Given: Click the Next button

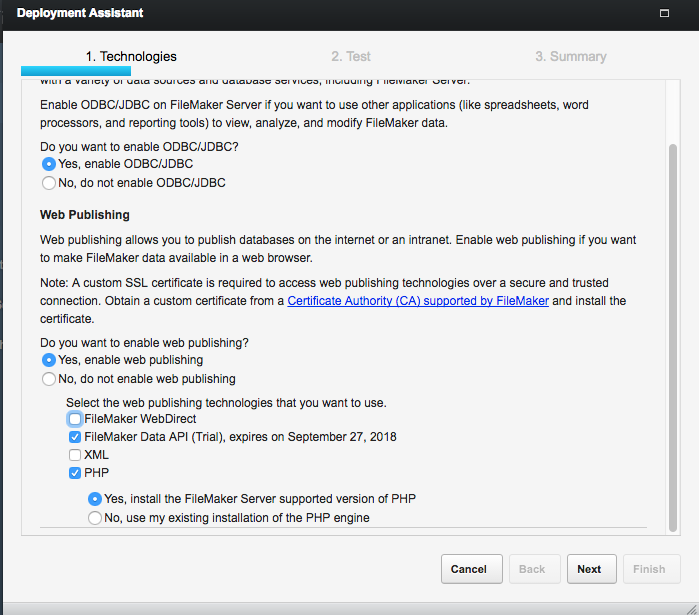Looking at the screenshot, I should pos(592,569).
